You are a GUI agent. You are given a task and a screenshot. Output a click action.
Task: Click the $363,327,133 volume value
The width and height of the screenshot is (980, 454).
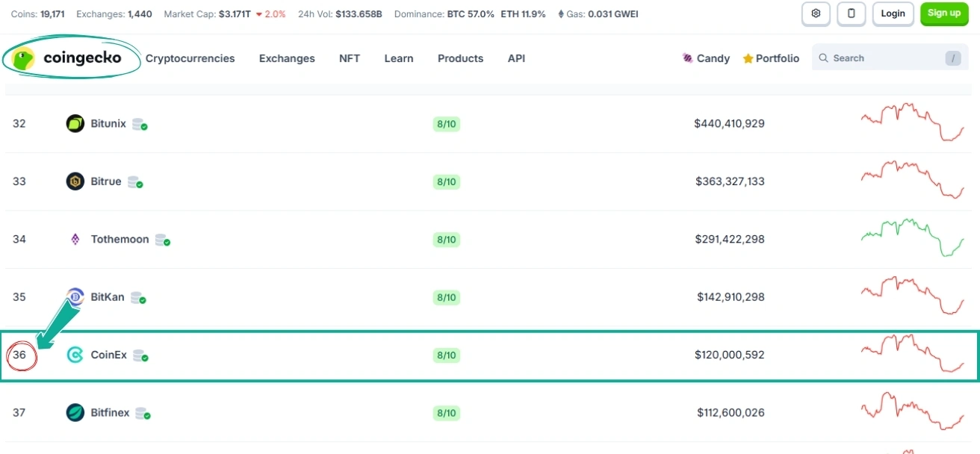[x=730, y=181]
